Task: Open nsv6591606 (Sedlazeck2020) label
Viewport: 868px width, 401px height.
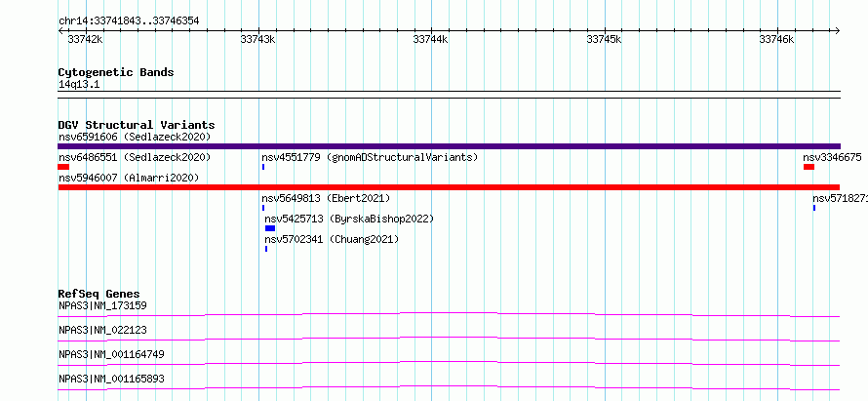Action: [x=135, y=137]
